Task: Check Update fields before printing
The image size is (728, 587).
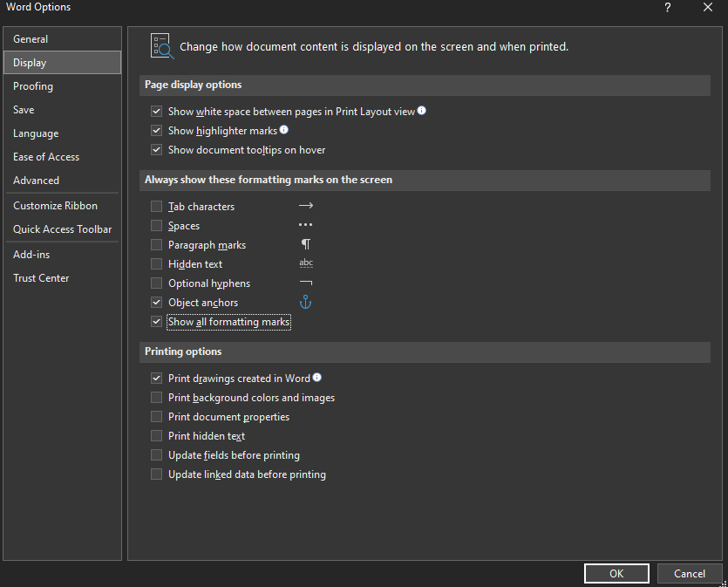Action: [156, 455]
